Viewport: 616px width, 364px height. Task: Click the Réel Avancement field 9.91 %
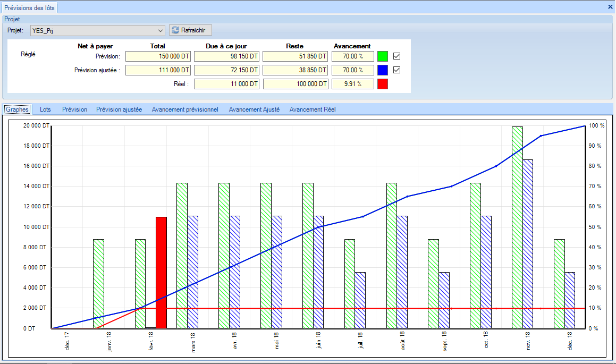[352, 83]
